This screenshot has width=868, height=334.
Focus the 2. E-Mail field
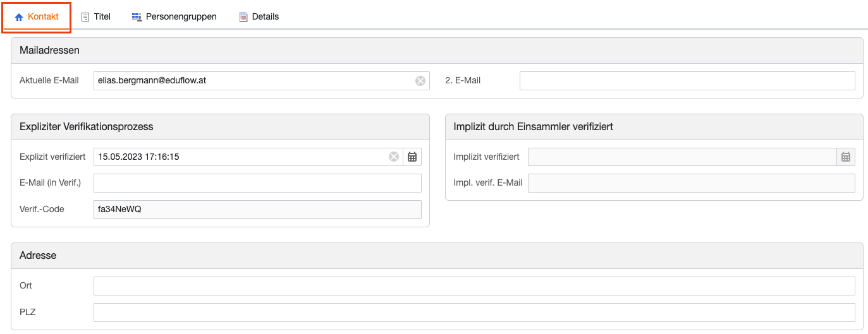[687, 81]
